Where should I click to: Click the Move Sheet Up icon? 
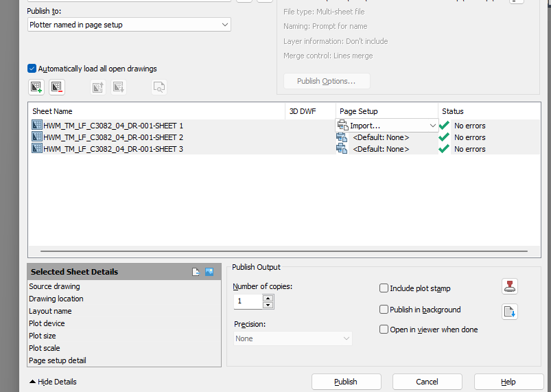coord(98,87)
